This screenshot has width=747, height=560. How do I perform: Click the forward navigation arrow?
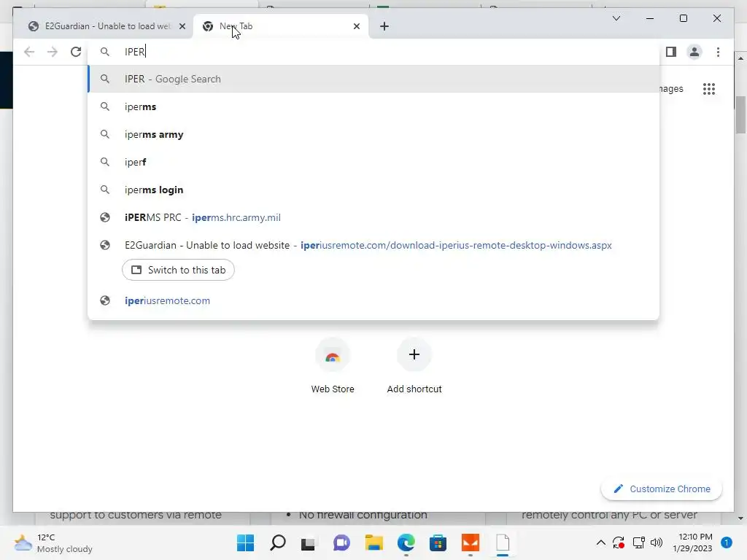(53, 52)
